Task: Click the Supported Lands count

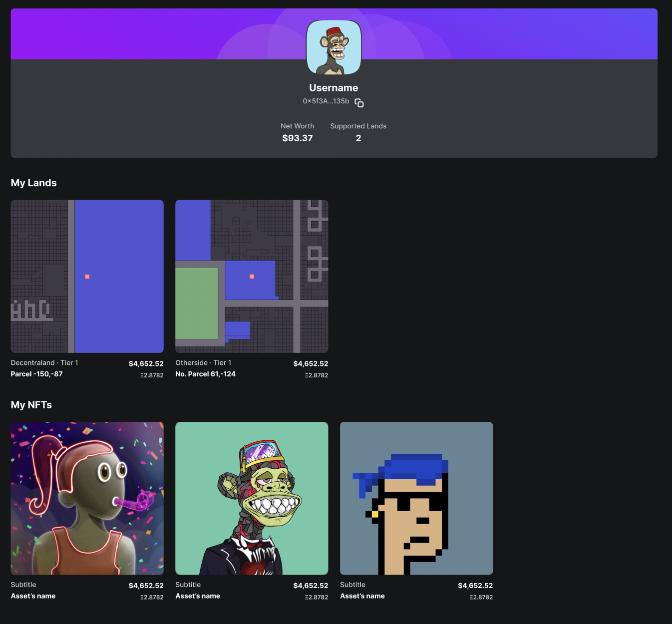Action: [x=358, y=138]
